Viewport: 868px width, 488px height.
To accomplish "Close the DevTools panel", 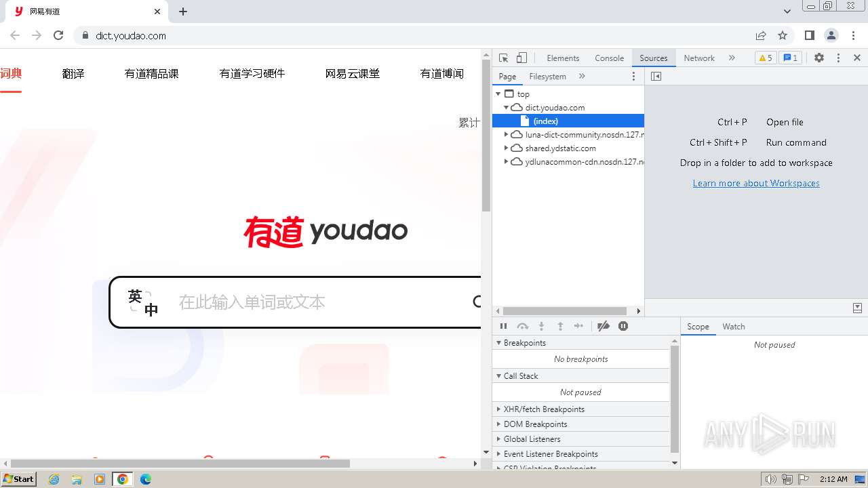I will coord(857,58).
